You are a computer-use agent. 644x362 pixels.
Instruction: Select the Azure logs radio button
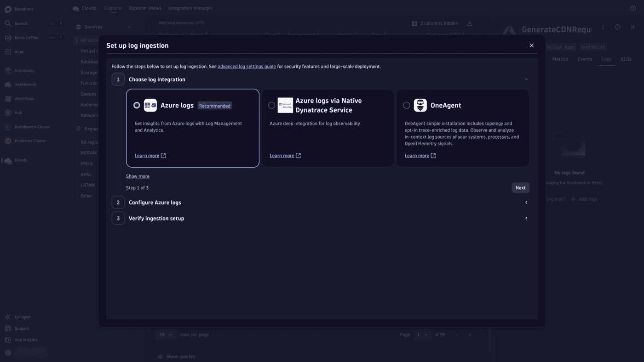point(137,105)
